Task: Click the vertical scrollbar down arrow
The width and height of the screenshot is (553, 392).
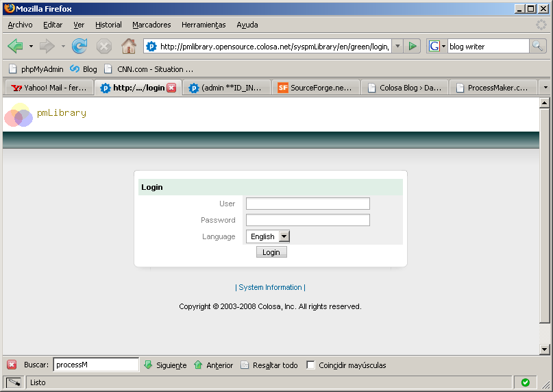Action: 545,350
